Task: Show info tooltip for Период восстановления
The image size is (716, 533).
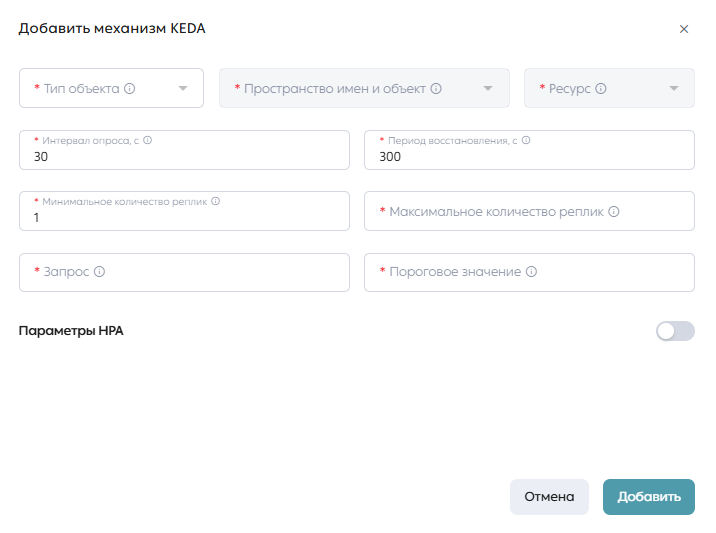Action: [526, 140]
